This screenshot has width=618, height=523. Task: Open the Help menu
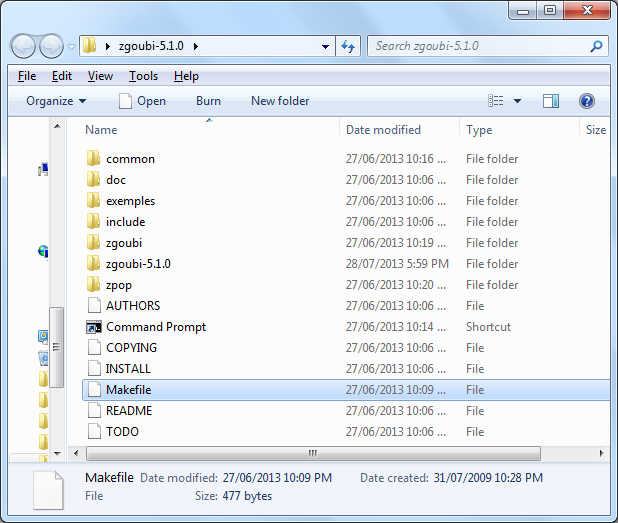click(186, 76)
